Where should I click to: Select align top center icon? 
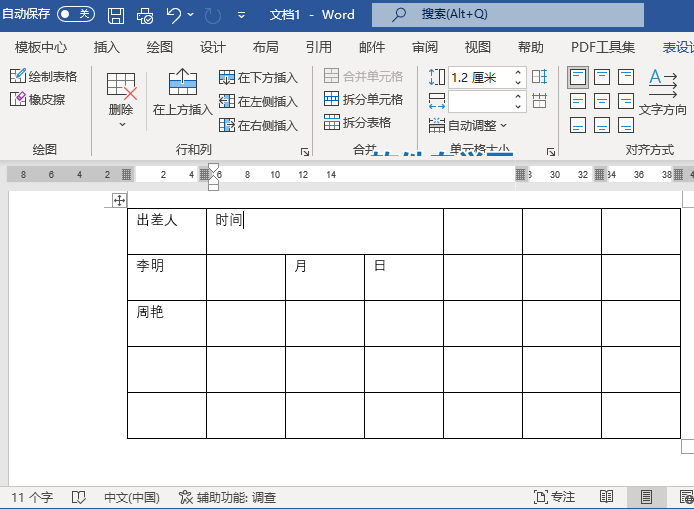point(602,77)
